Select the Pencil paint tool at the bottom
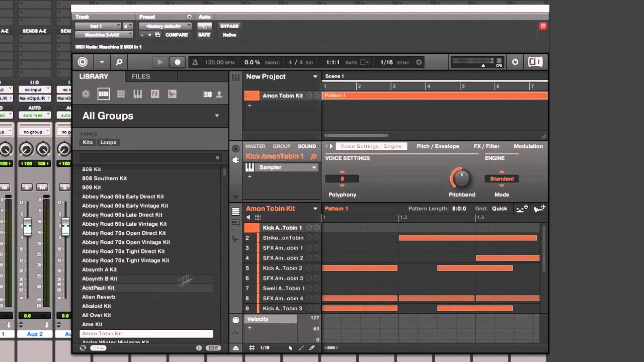The width and height of the screenshot is (644, 362). point(301,348)
